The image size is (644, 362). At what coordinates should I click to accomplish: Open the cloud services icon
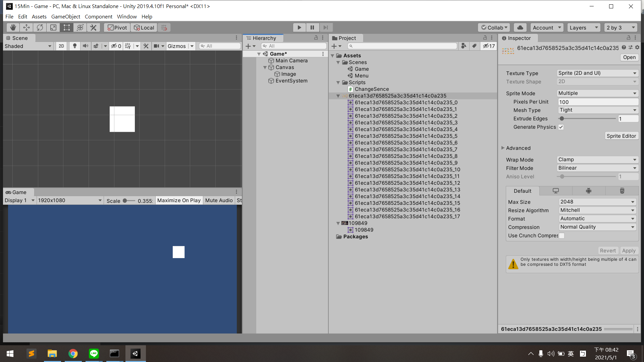(520, 27)
